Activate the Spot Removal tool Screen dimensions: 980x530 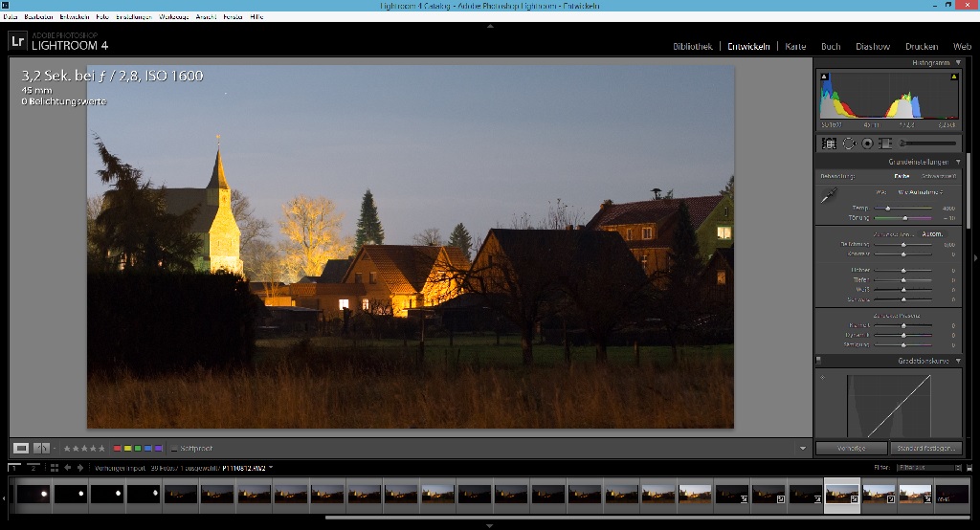tap(849, 144)
